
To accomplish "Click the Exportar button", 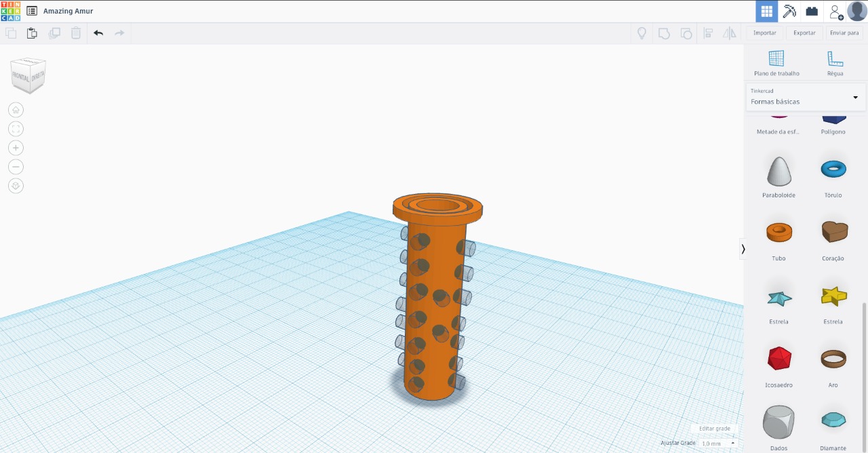I will (805, 33).
